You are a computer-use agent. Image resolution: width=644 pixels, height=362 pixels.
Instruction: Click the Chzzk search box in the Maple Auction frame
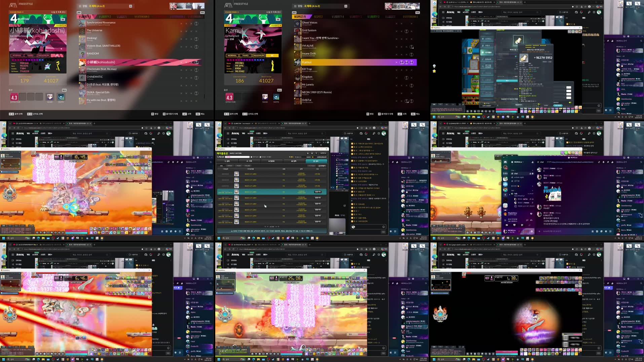point(305,133)
